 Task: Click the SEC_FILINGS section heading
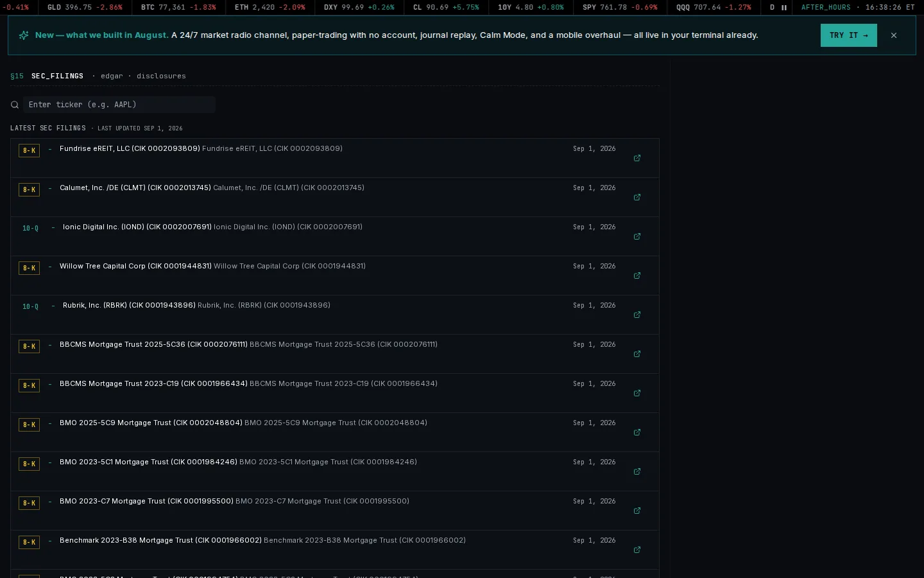[57, 76]
